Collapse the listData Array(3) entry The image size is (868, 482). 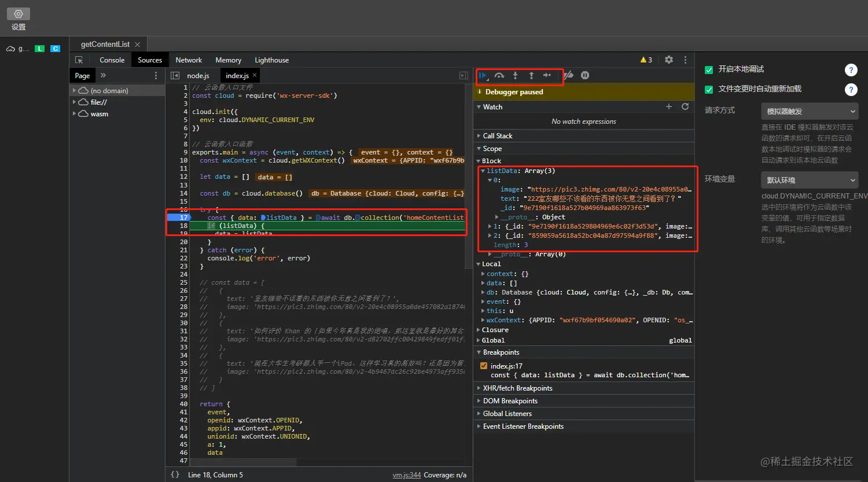(x=483, y=171)
